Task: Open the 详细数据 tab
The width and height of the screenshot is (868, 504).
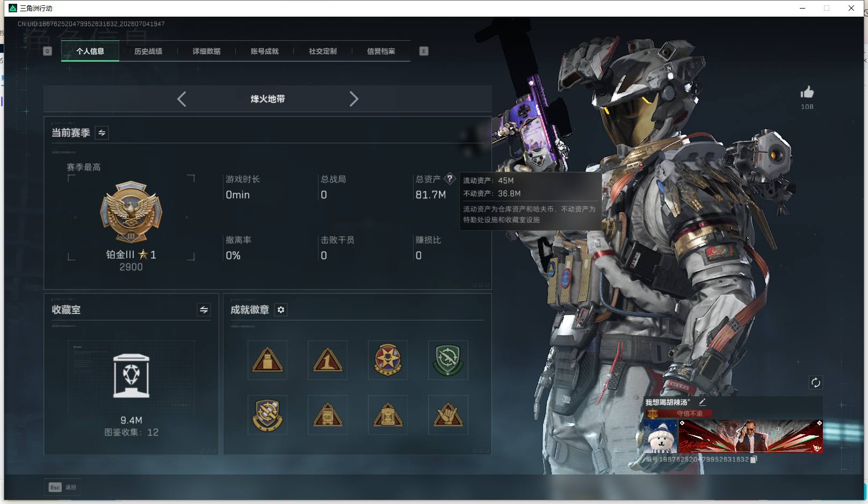Action: (207, 51)
